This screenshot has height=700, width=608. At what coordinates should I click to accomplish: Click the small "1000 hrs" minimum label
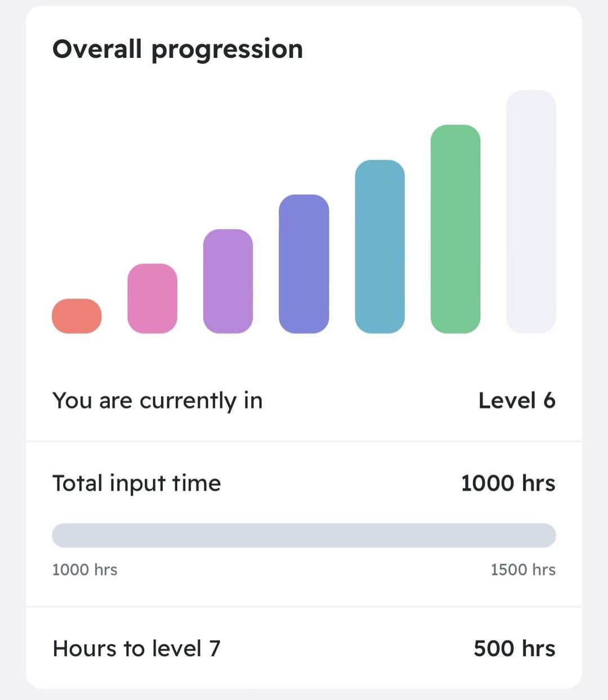click(x=85, y=569)
